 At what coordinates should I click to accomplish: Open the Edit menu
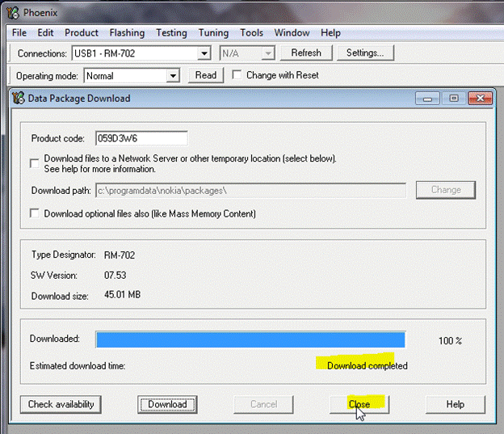click(x=45, y=33)
